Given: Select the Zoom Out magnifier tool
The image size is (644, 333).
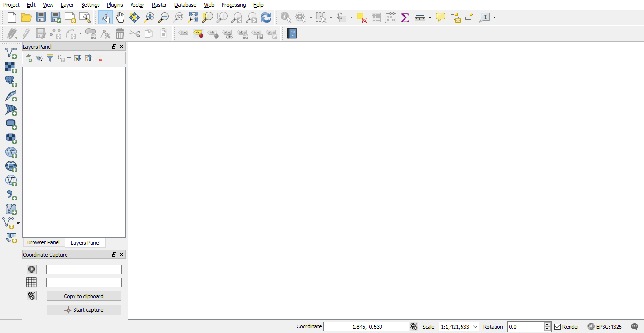Looking at the screenshot, I should (x=164, y=17).
